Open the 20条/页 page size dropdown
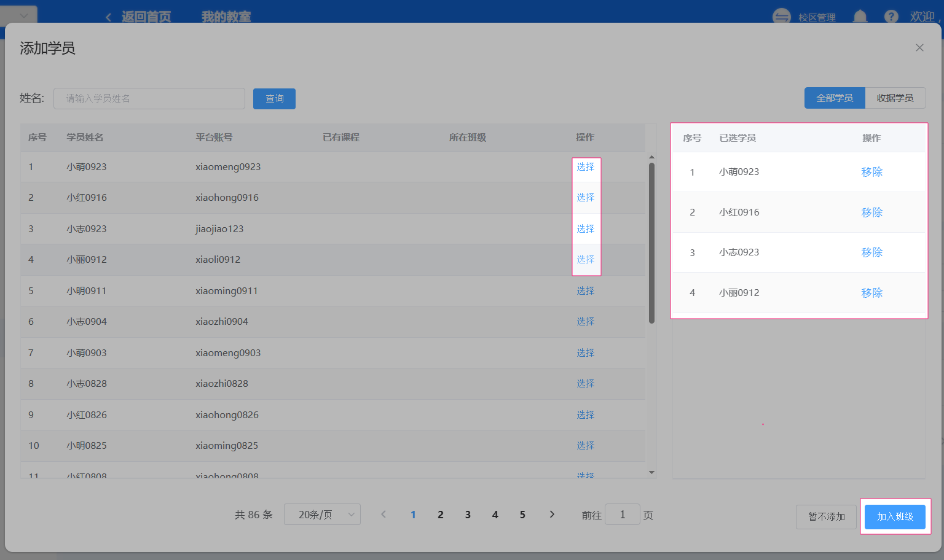Viewport: 944px width, 560px height. point(322,515)
